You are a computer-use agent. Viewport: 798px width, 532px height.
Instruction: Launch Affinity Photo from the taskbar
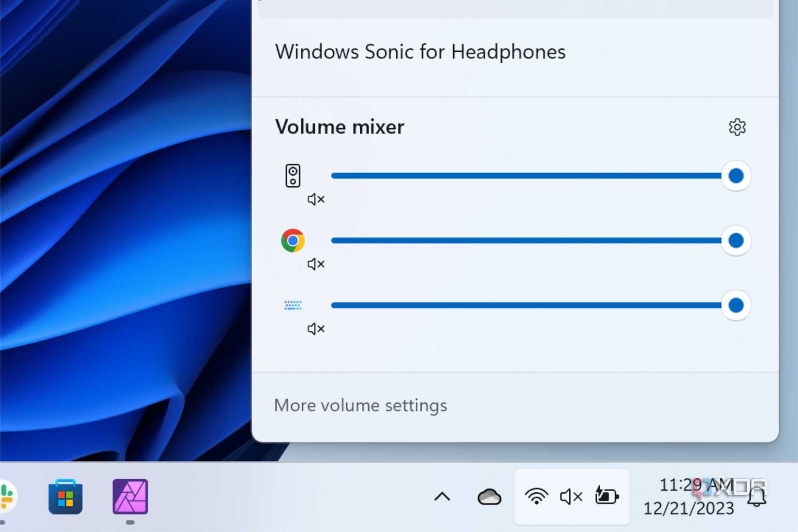pos(129,497)
